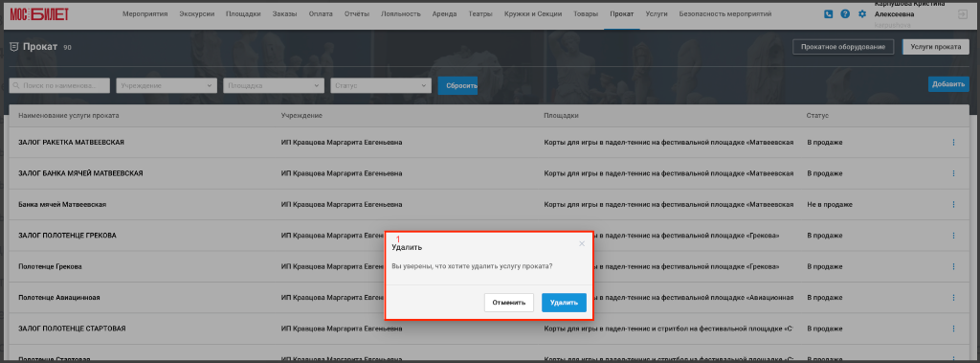
Task: Open three-dot menu for Банка мячей Матвеевская
Action: [x=954, y=205]
